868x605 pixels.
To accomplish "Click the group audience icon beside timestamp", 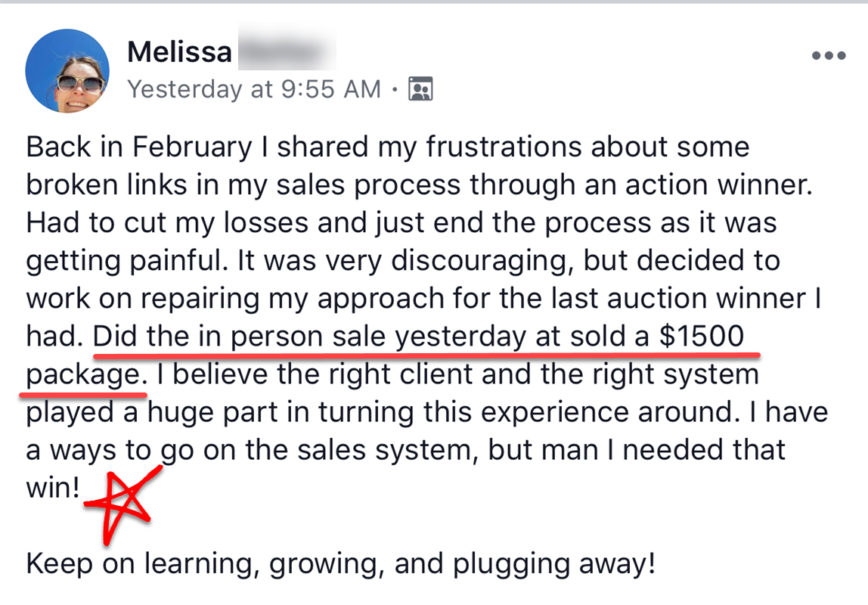I will tap(420, 89).
